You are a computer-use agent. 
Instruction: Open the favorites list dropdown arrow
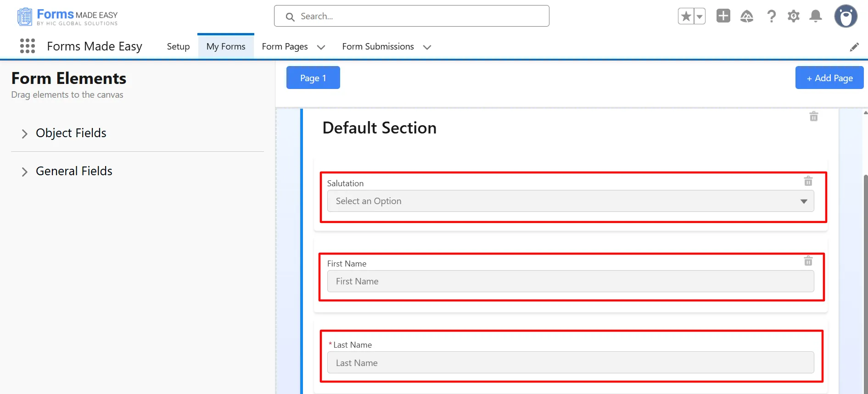pyautogui.click(x=699, y=17)
